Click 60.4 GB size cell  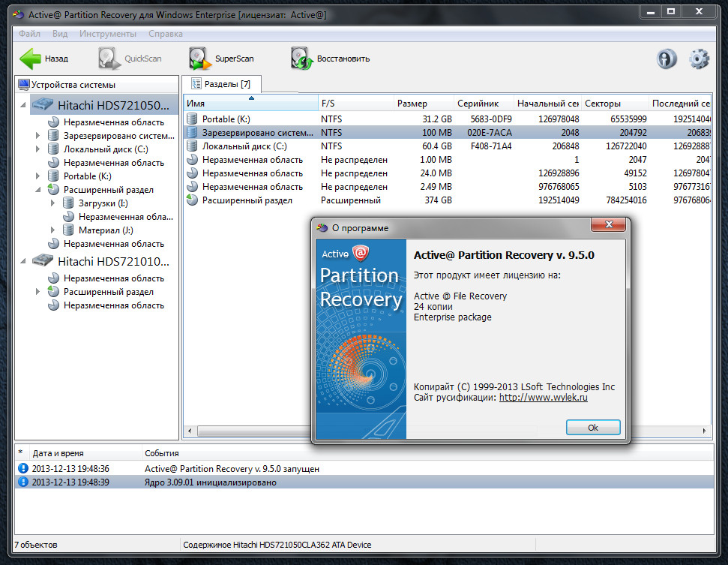[x=437, y=146]
